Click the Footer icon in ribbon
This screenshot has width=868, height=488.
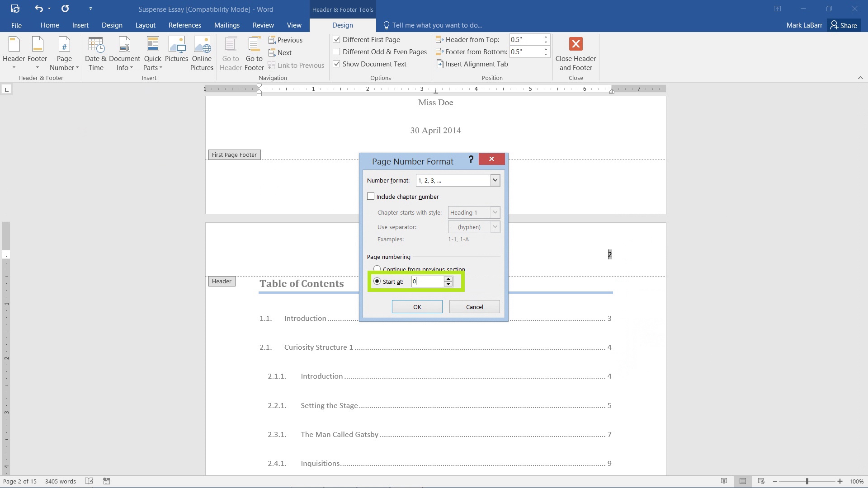(x=36, y=54)
